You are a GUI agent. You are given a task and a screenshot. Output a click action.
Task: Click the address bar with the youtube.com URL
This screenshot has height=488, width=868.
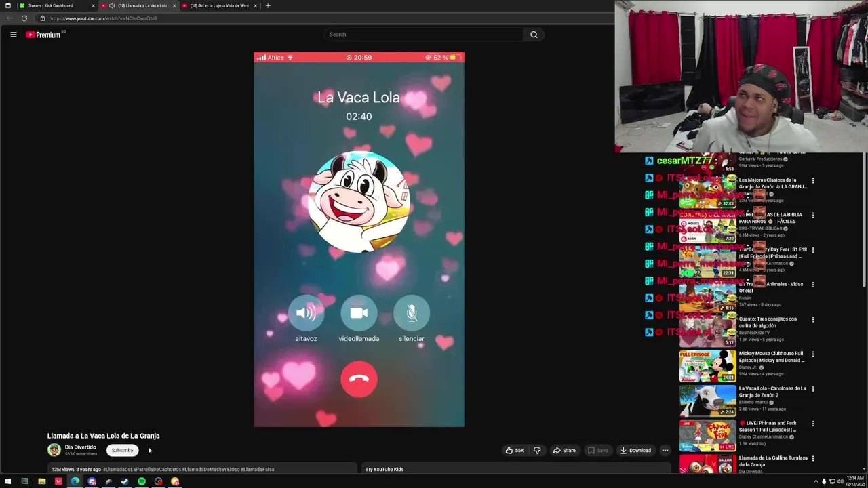pyautogui.click(x=325, y=18)
